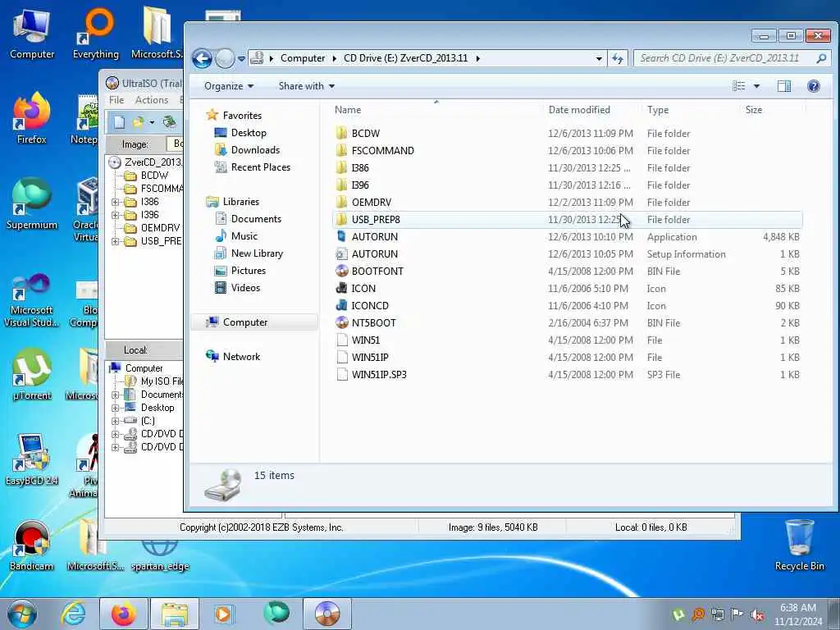Click CD Drive (E:) breadcrumb segment

pos(405,58)
